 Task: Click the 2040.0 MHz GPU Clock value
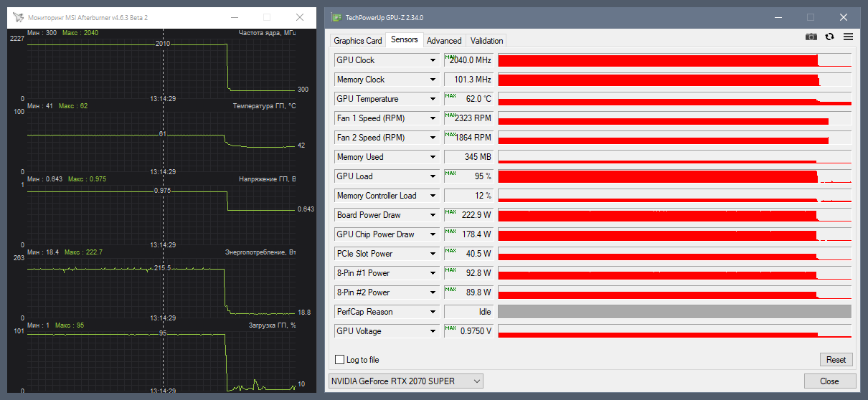pyautogui.click(x=469, y=60)
